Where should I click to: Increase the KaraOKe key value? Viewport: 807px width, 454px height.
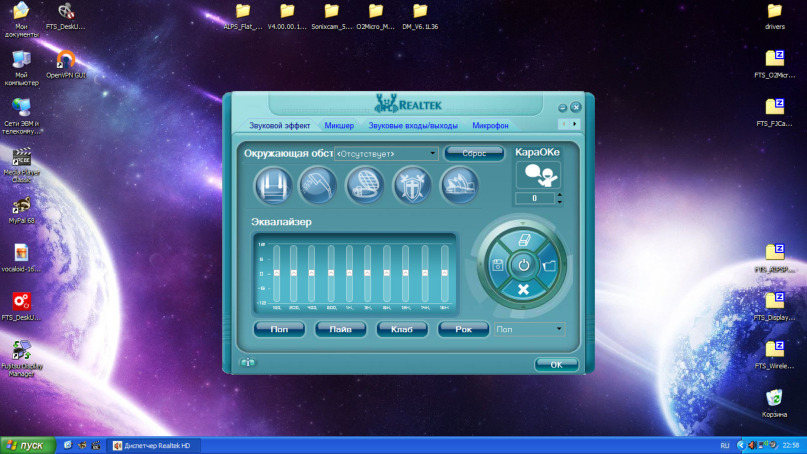coord(559,195)
